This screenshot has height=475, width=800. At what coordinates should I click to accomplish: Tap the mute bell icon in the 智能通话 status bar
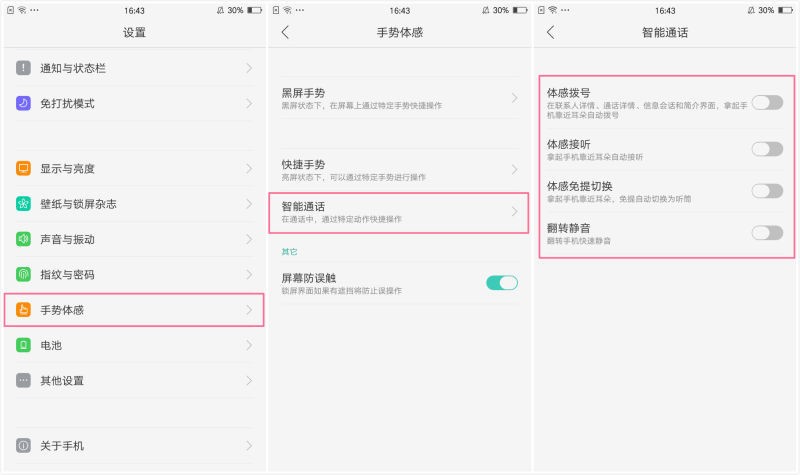(x=751, y=10)
